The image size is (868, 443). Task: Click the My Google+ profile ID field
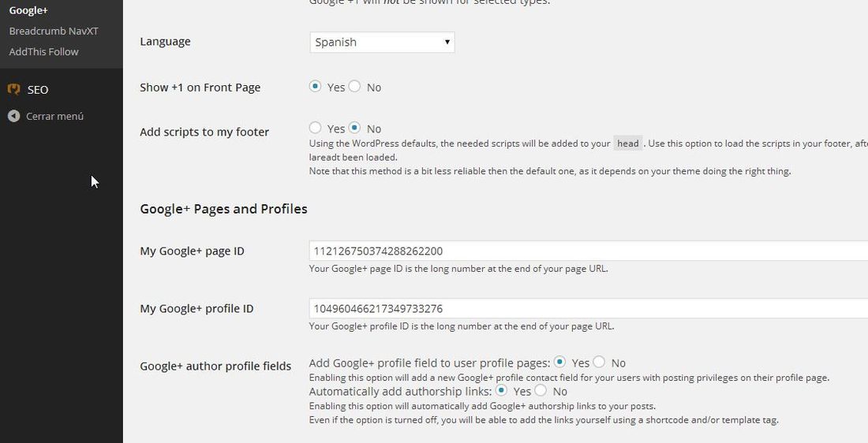pyautogui.click(x=589, y=309)
